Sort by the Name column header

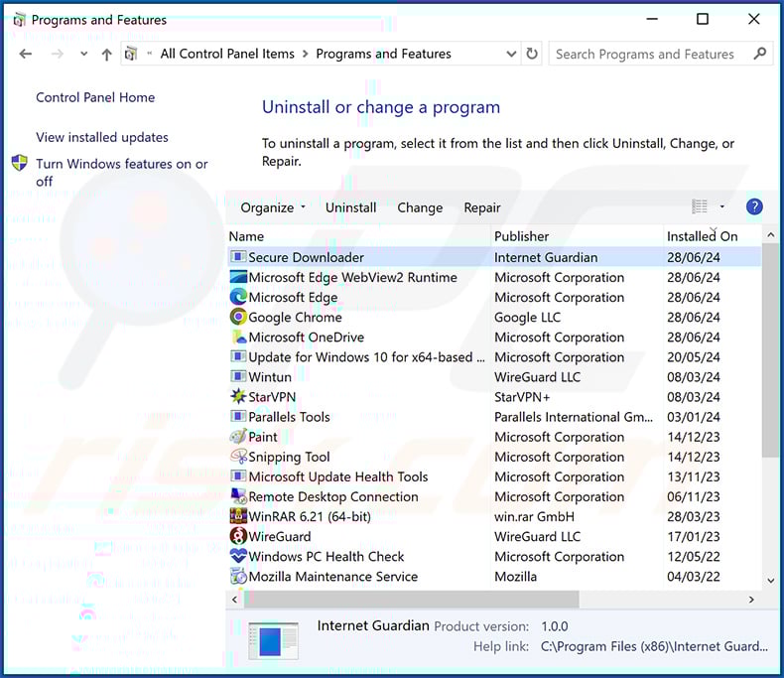[x=358, y=236]
